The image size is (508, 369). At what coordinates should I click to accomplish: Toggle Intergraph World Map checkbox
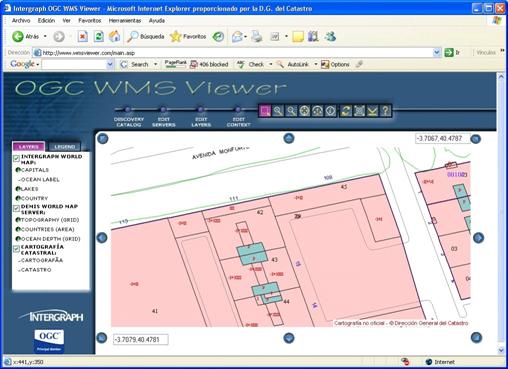tap(16, 158)
